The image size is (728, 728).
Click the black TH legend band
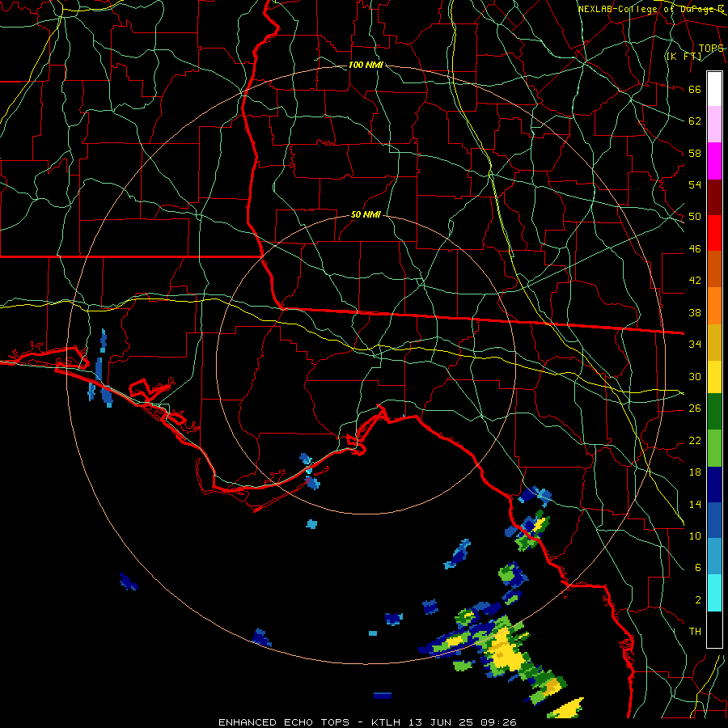[714, 629]
